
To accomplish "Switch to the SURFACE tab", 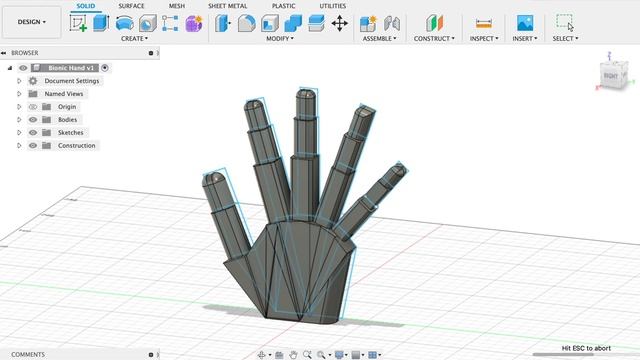I will pyautogui.click(x=131, y=6).
